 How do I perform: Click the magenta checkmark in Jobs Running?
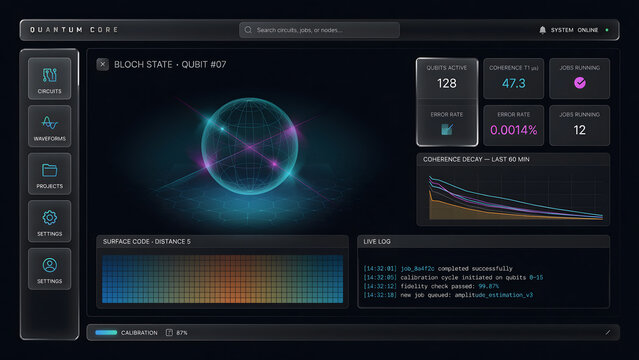click(580, 83)
